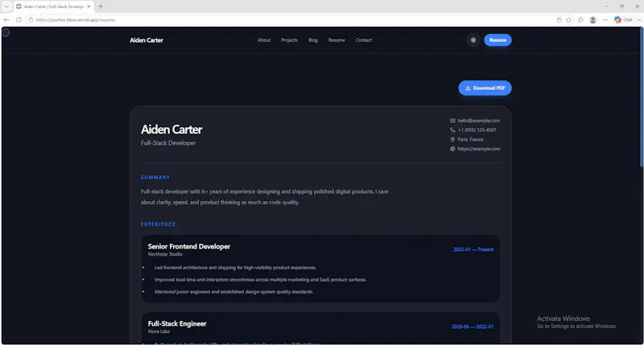The width and height of the screenshot is (644, 345).
Task: Click the 2020-06 — 2022-01 date range
Action: (473, 327)
